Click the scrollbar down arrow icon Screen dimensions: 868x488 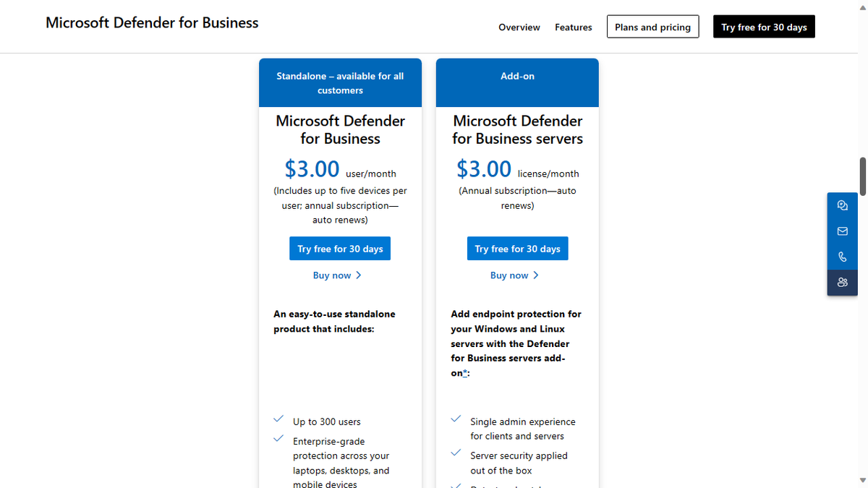[863, 482]
